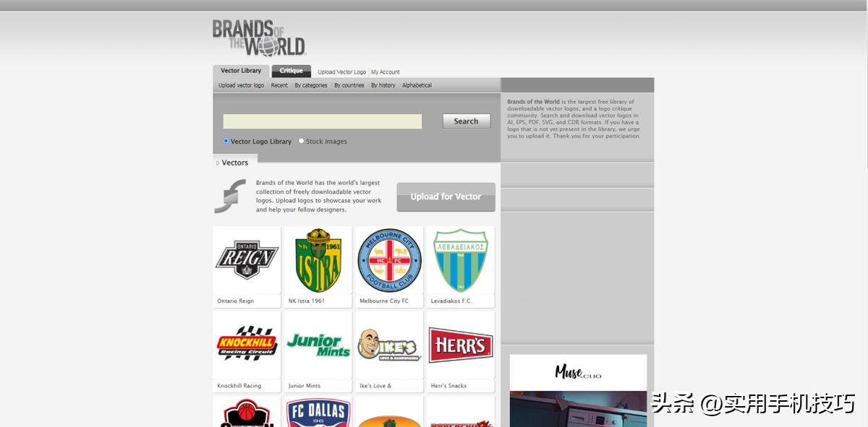Click the gray vector swoosh icon

click(x=230, y=196)
